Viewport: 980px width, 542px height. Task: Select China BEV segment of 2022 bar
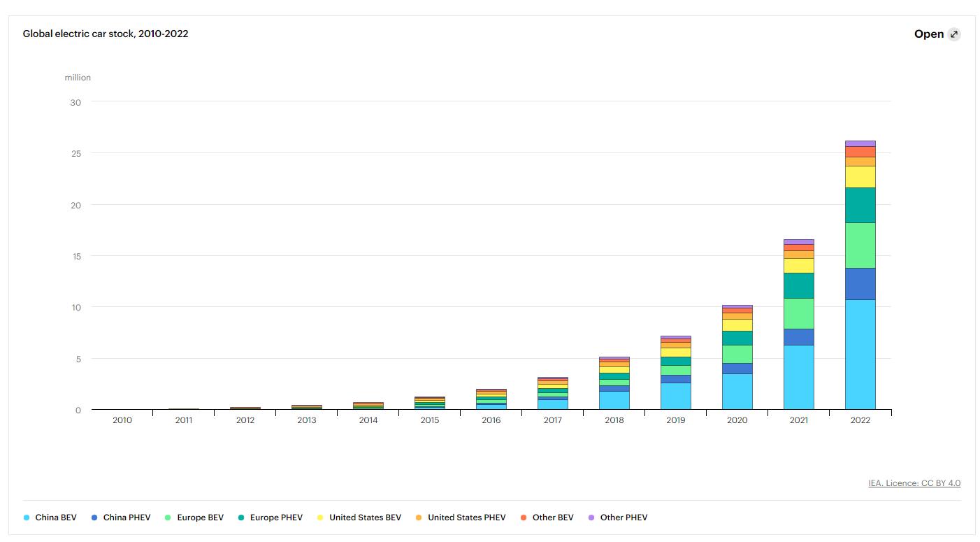pyautogui.click(x=860, y=355)
